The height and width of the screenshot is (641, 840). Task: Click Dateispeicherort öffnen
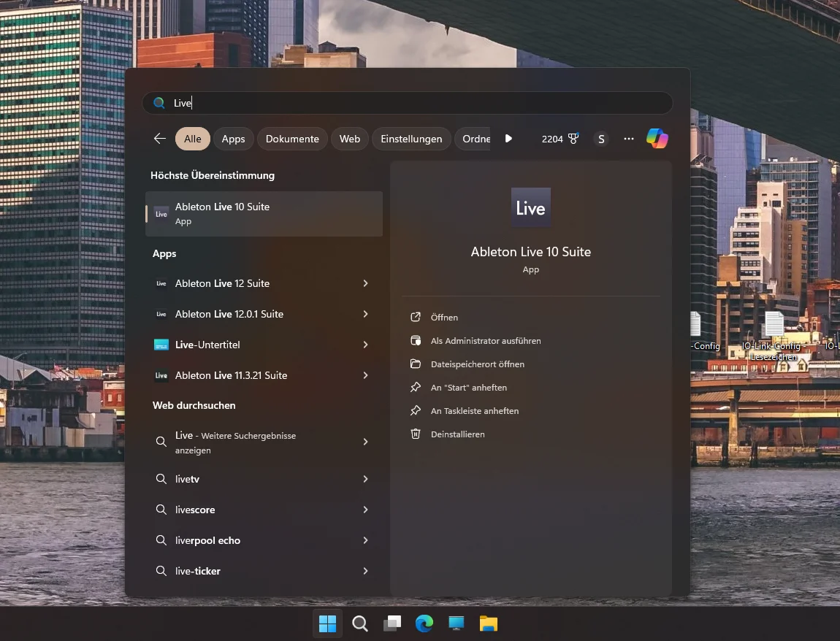[477, 364]
